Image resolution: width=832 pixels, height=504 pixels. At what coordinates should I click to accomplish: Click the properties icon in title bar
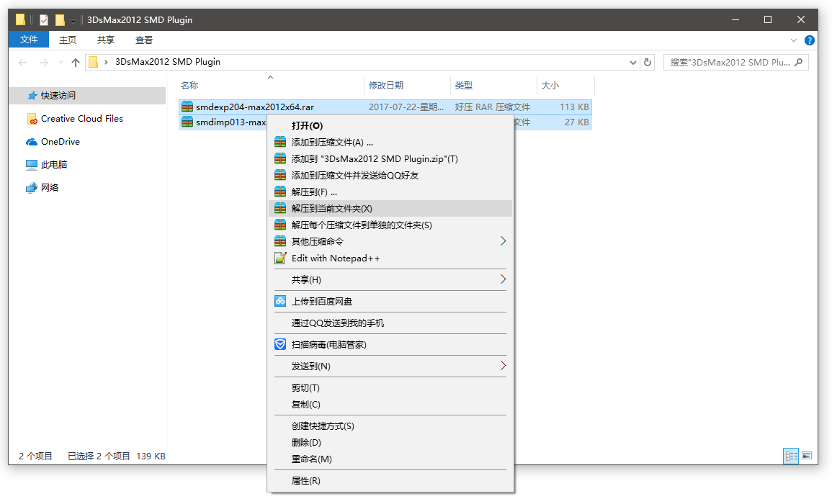click(44, 20)
